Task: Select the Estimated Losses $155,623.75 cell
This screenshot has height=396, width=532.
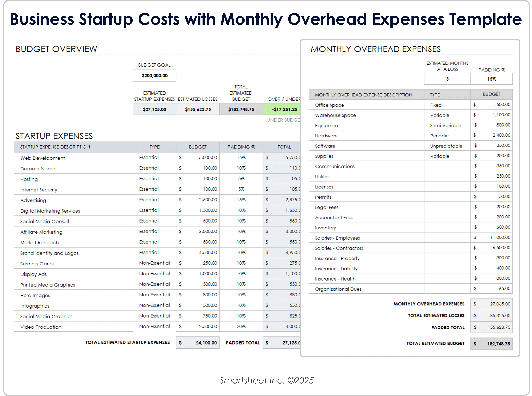Action: [198, 109]
